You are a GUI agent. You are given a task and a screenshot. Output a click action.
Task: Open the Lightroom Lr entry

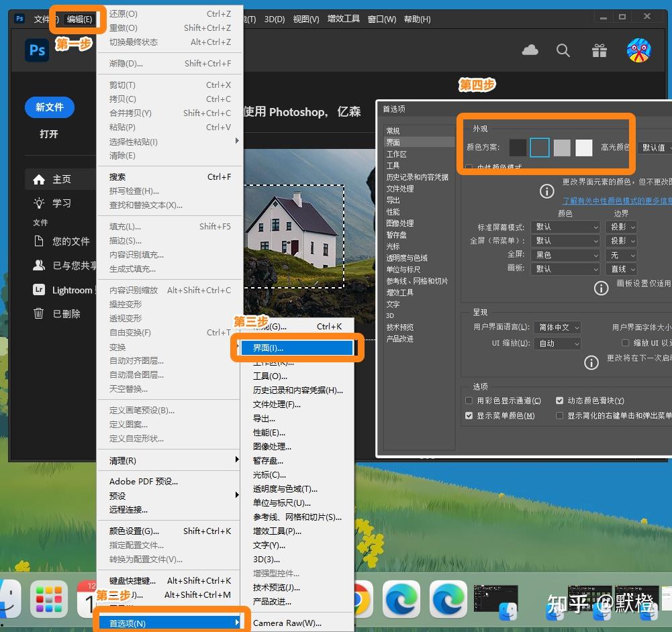click(x=63, y=290)
